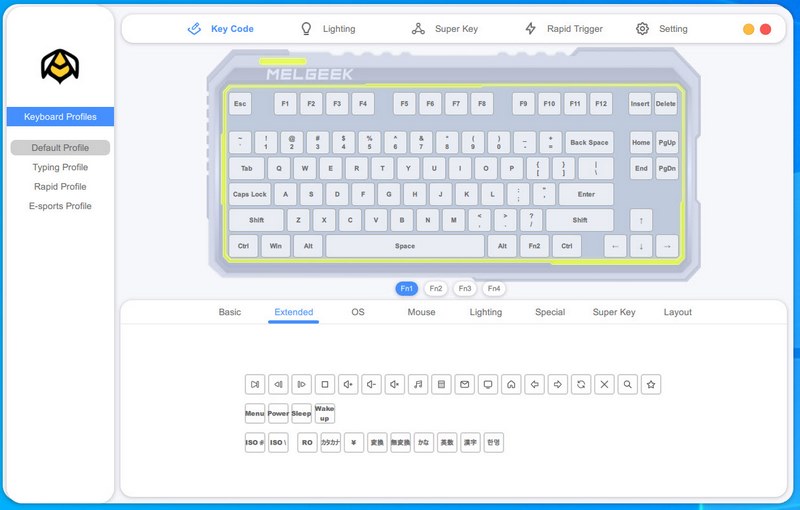
Task: Open the Setting section
Action: 662,29
